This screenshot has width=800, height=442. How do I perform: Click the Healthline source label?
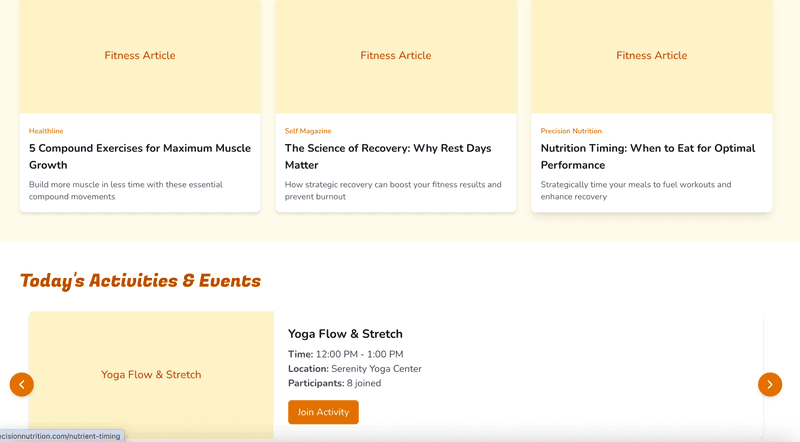click(x=46, y=131)
